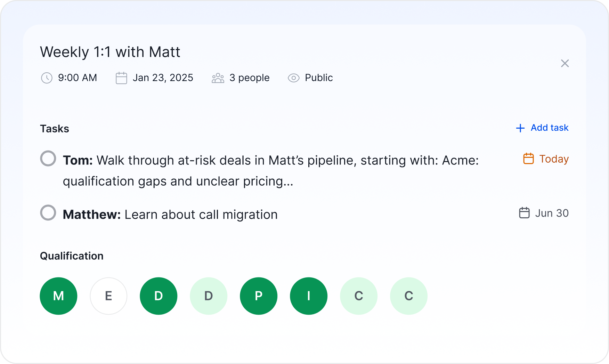Close the Weekly 1:1 with Matt panel
The height and width of the screenshot is (364, 609).
point(565,63)
